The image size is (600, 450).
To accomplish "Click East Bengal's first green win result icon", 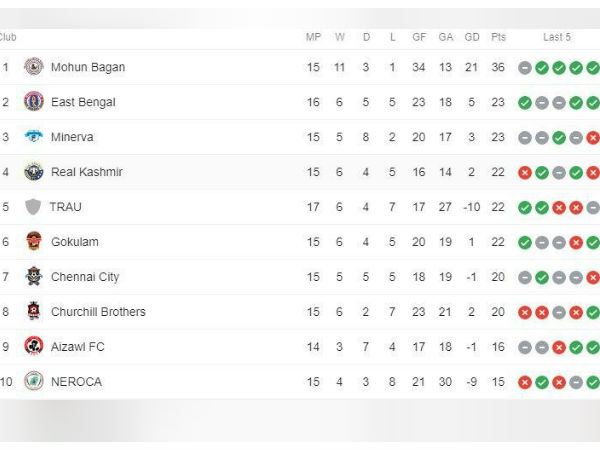I will click(x=525, y=103).
